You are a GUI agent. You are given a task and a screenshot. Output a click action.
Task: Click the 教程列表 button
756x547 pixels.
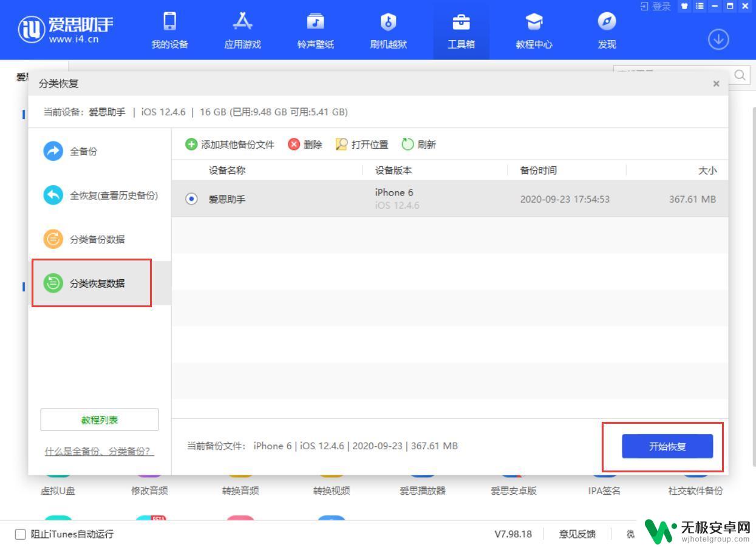[100, 420]
